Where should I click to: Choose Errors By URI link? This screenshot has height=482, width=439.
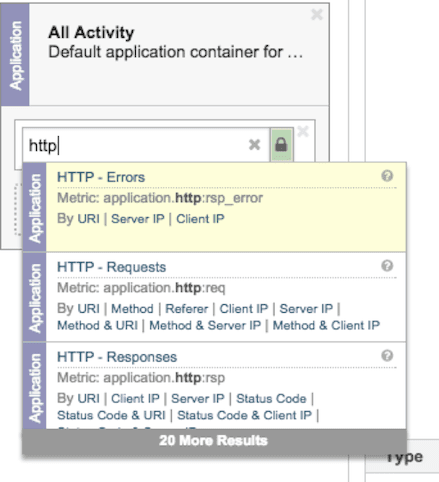tap(89, 219)
